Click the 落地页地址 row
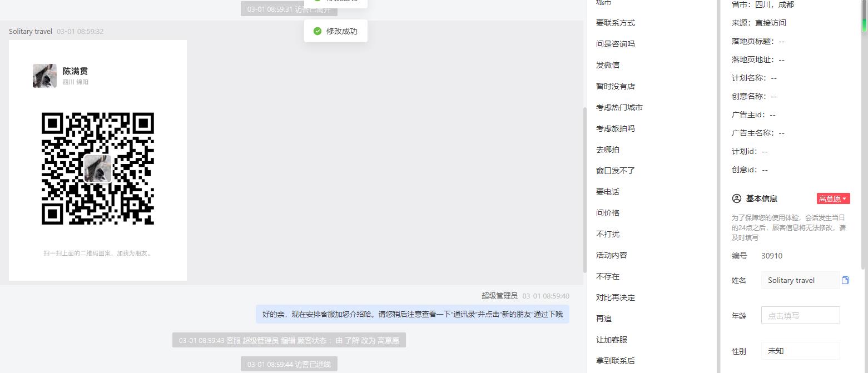868x373 pixels. tap(758, 59)
